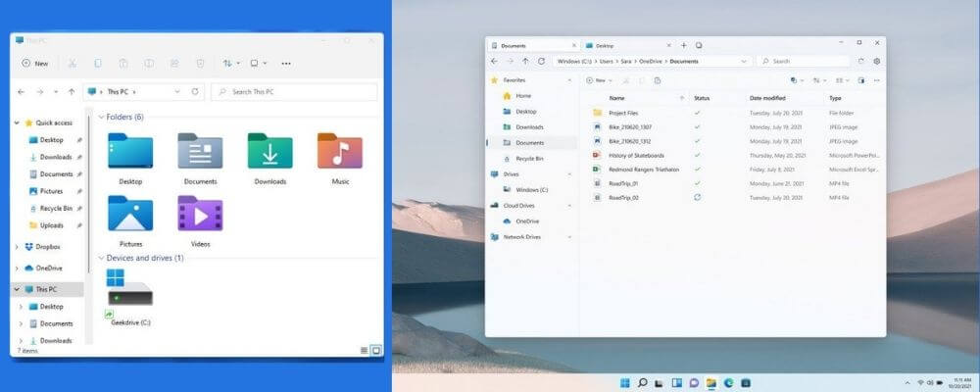The image size is (980, 392).
Task: Click New button in This PC window
Action: pos(35,63)
